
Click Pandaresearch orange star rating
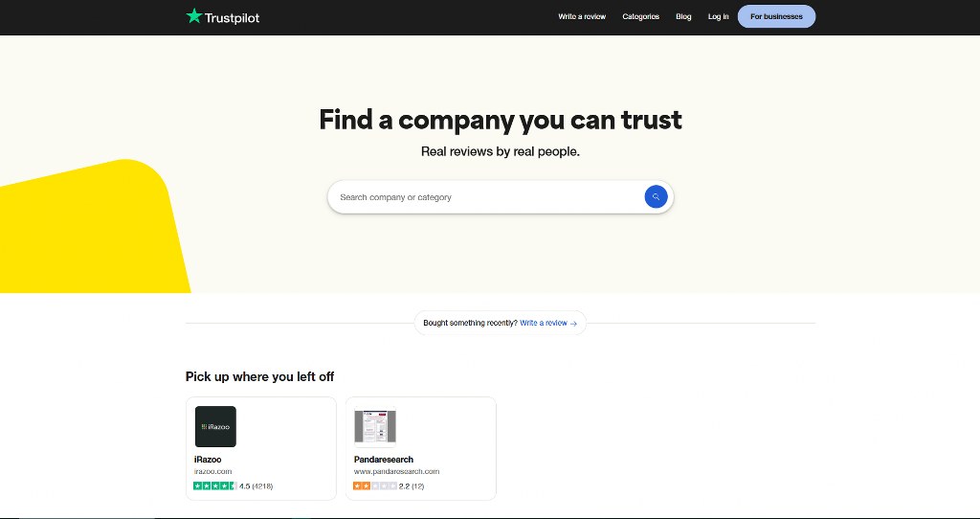374,485
